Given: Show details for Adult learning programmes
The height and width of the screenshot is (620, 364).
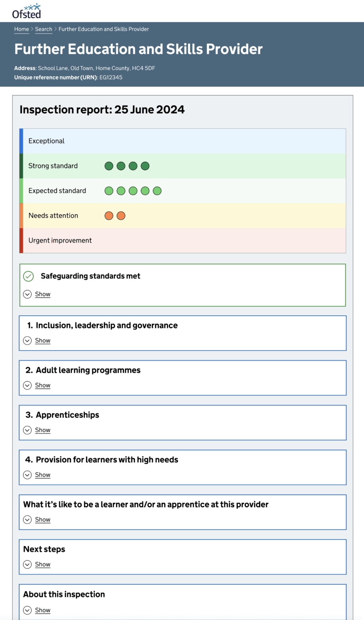Looking at the screenshot, I should pos(42,385).
